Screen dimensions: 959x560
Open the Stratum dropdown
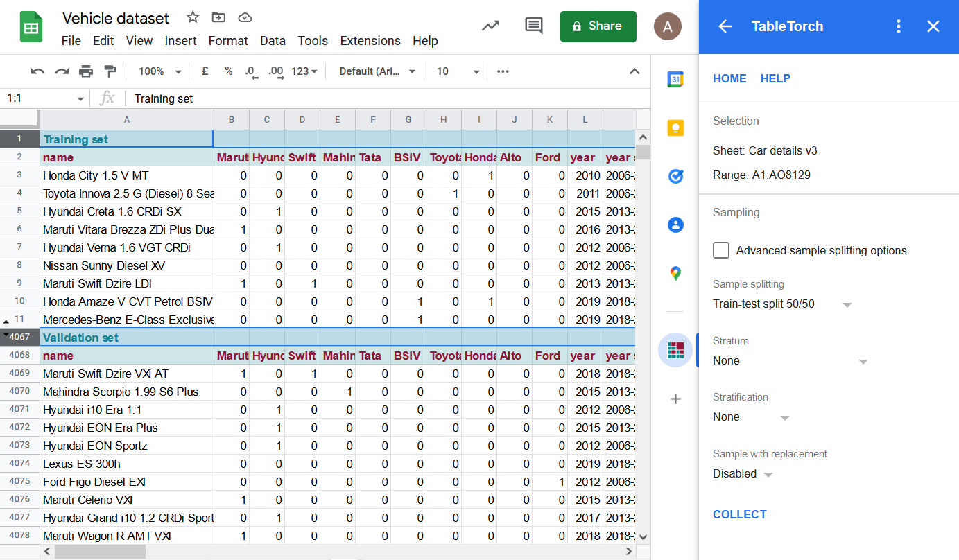790,361
